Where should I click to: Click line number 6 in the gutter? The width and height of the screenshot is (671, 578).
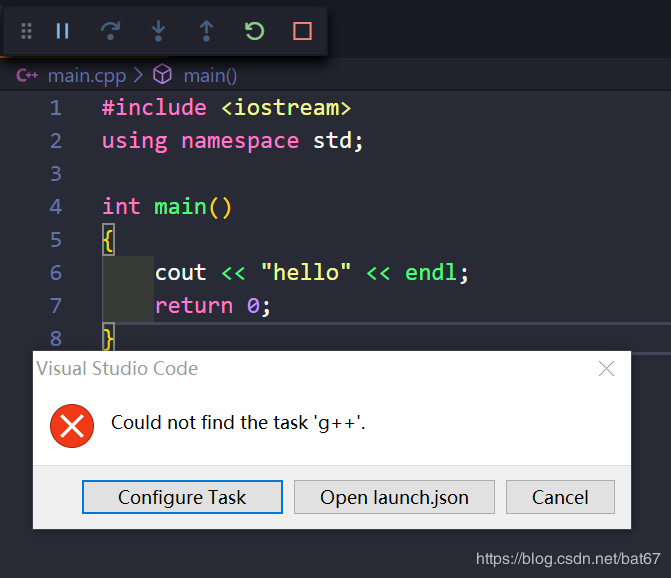(56, 273)
